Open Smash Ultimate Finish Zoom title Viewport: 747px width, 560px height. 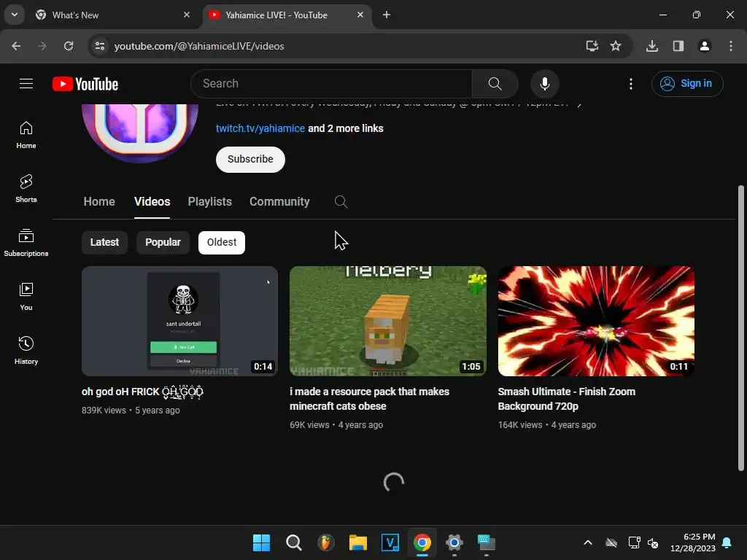[566, 399]
